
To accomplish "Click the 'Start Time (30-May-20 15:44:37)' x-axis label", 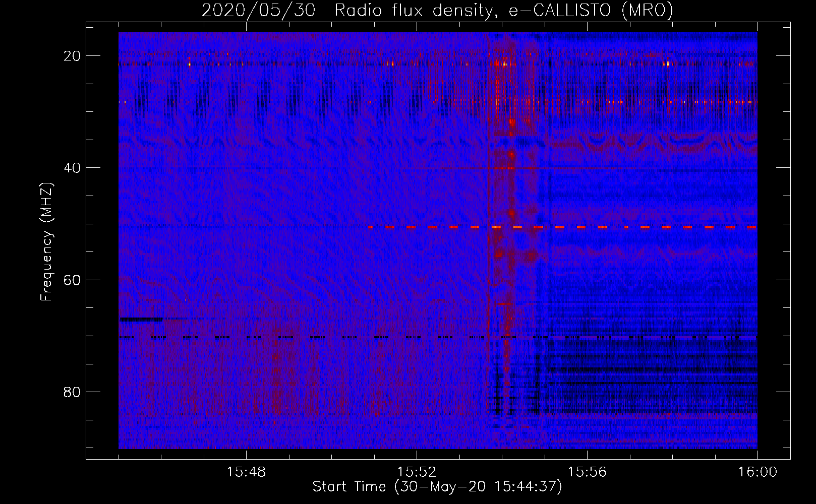I will [x=437, y=487].
